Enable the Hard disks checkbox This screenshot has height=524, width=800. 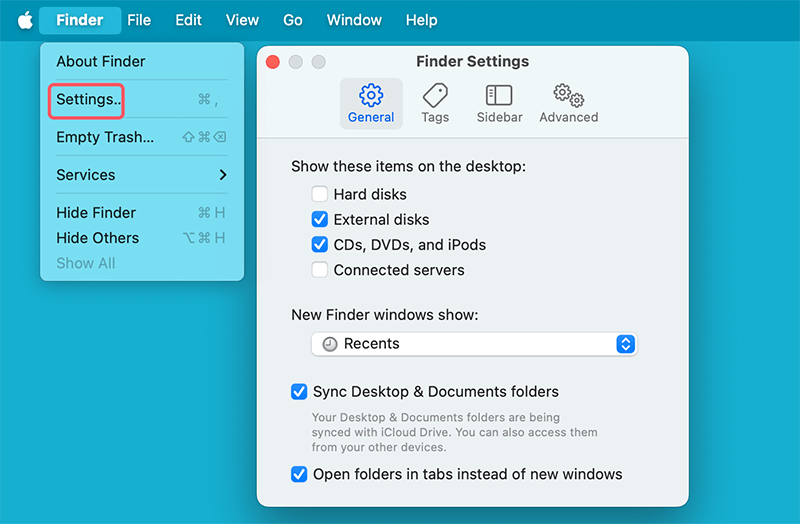tap(319, 194)
